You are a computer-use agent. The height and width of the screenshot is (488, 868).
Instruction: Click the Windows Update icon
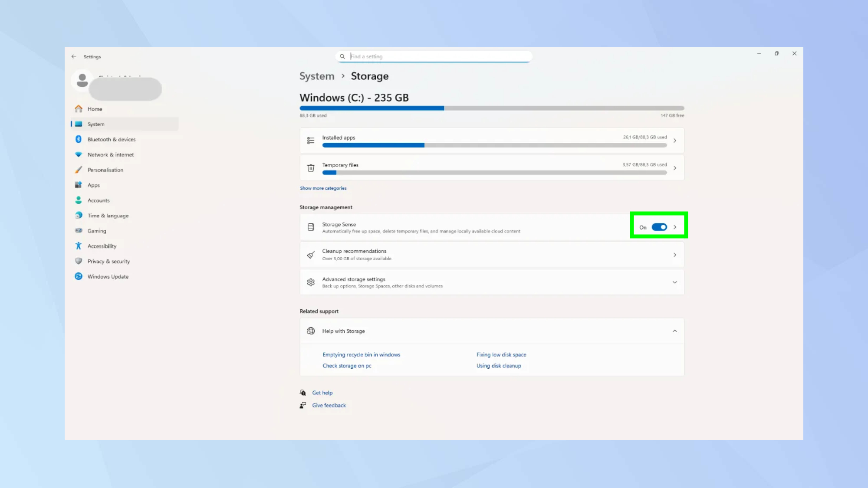pos(79,276)
